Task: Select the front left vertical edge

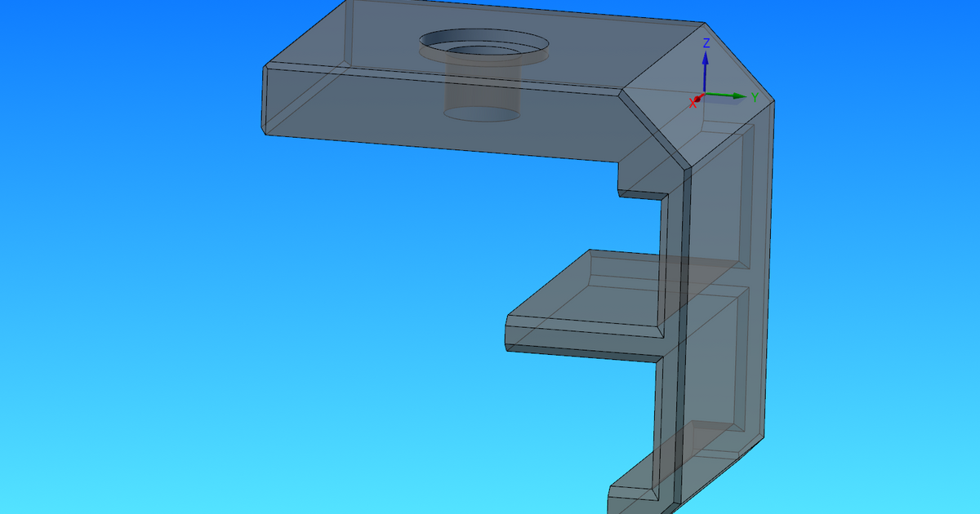Action: click(x=265, y=98)
